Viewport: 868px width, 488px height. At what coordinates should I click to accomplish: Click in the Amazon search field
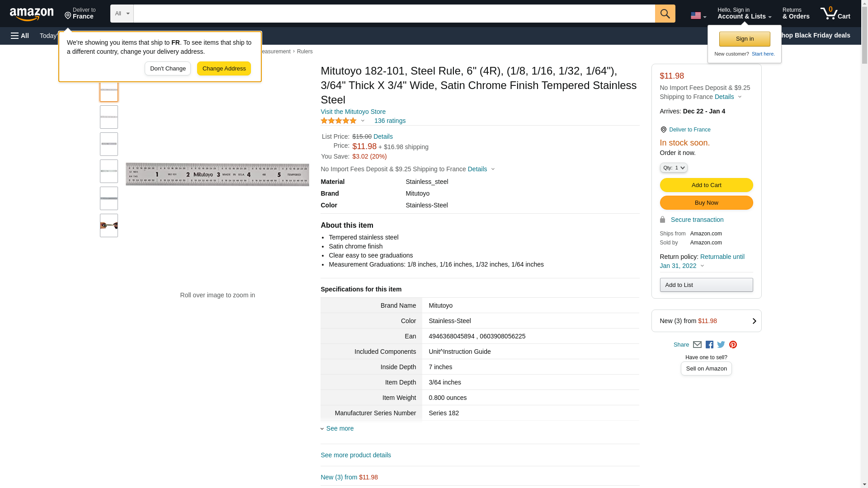click(x=393, y=14)
